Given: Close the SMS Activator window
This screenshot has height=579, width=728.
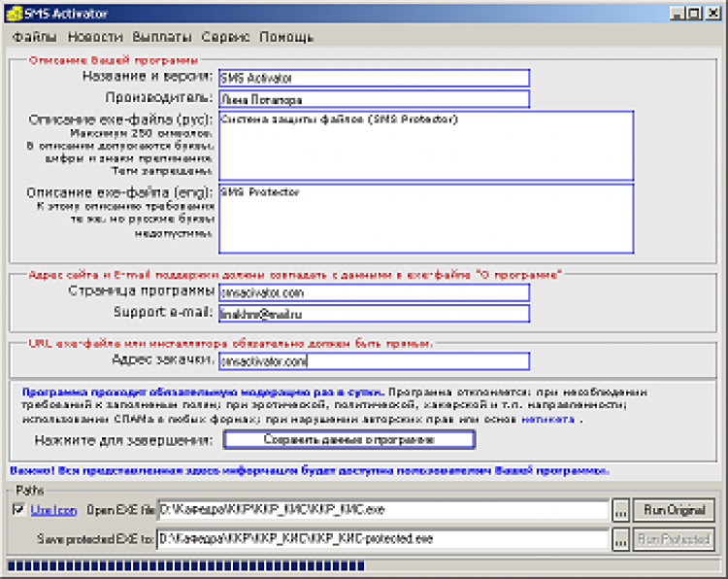Looking at the screenshot, I should (x=713, y=13).
